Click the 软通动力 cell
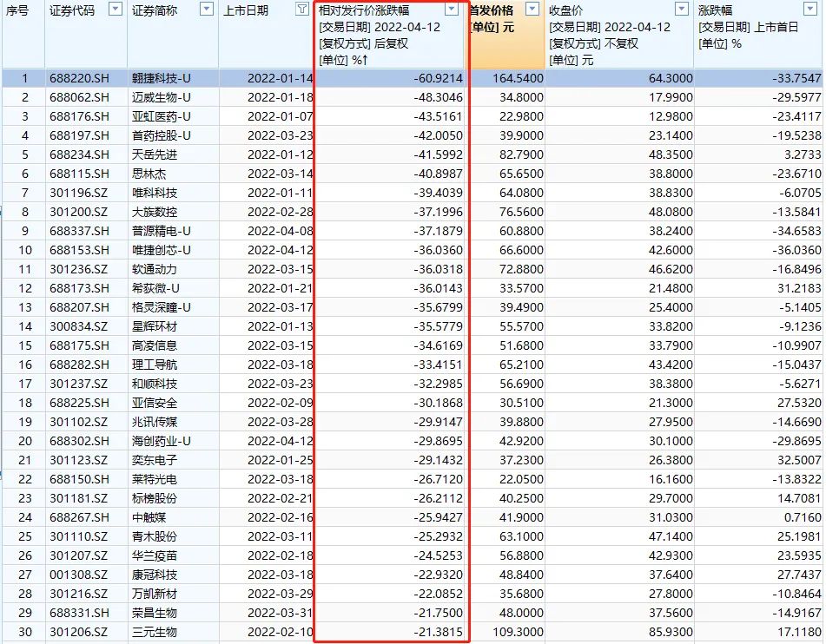The height and width of the screenshot is (644, 826). point(155,269)
